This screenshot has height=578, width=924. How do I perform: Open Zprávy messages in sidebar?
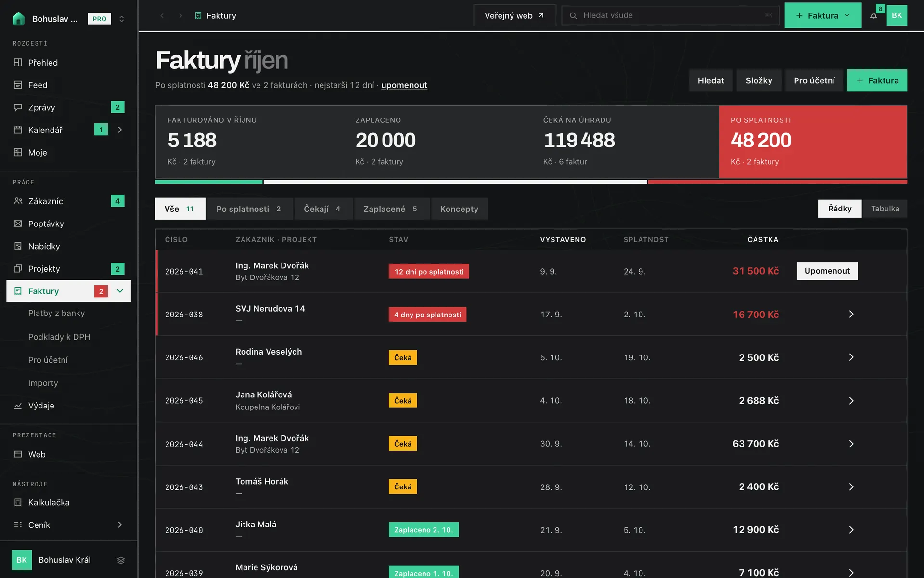pos(68,107)
